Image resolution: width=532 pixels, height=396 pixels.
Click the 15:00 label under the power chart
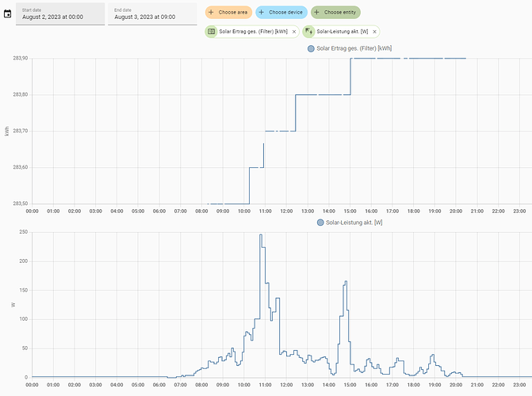click(350, 385)
